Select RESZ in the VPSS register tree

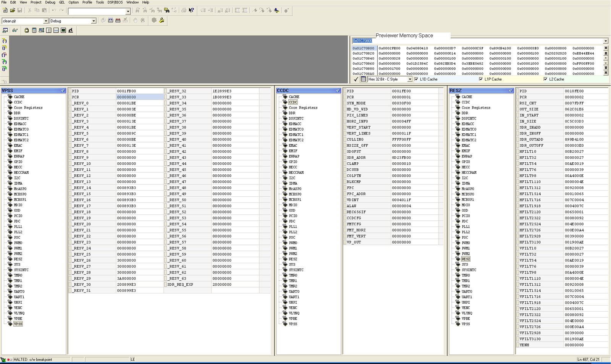(18, 259)
